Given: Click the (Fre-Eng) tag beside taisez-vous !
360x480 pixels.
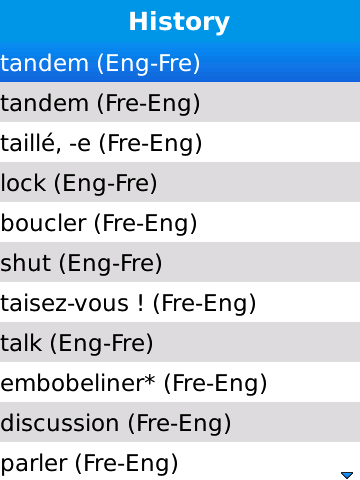Looking at the screenshot, I should pos(204,304).
